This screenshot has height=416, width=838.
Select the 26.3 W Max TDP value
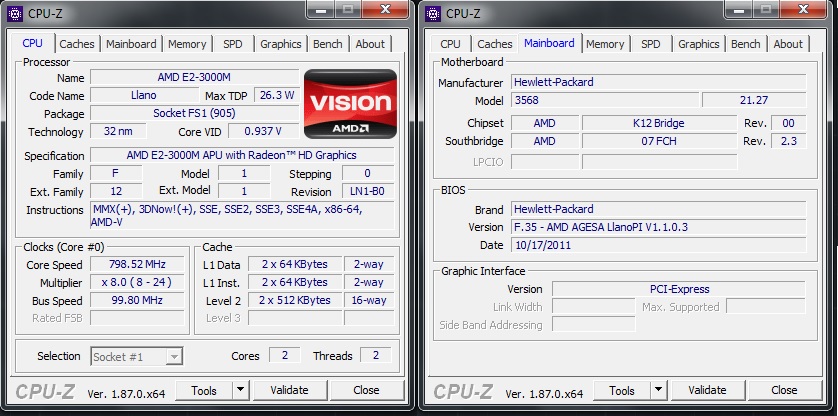tap(276, 95)
